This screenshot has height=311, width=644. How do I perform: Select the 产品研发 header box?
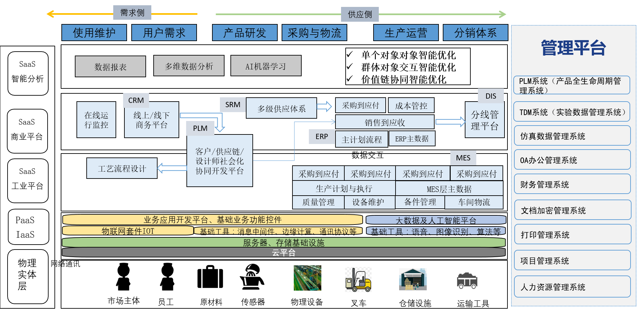click(245, 33)
